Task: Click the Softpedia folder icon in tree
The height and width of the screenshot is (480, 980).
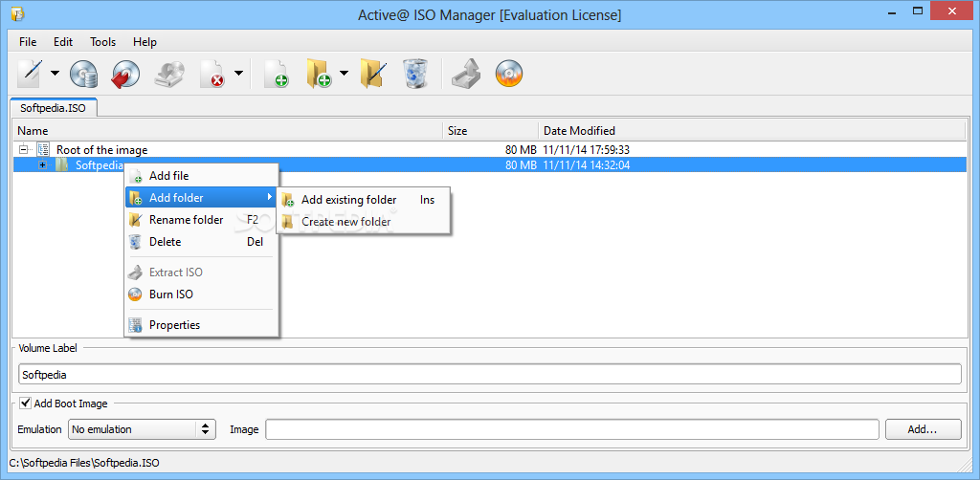Action: click(x=62, y=164)
